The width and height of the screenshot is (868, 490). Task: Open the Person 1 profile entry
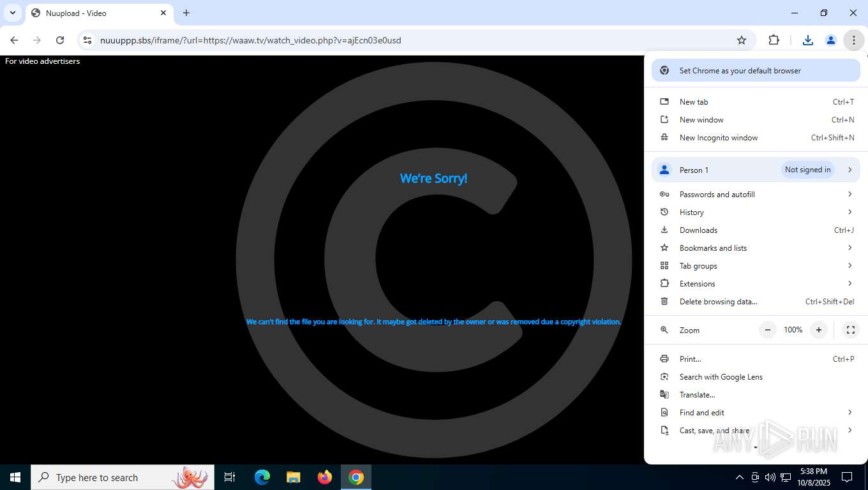click(x=756, y=170)
